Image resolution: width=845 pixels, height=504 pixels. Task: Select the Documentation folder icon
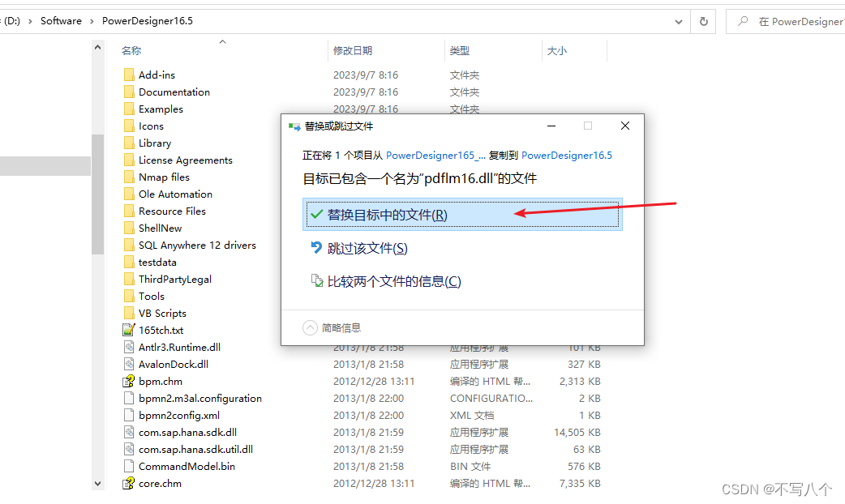point(129,92)
